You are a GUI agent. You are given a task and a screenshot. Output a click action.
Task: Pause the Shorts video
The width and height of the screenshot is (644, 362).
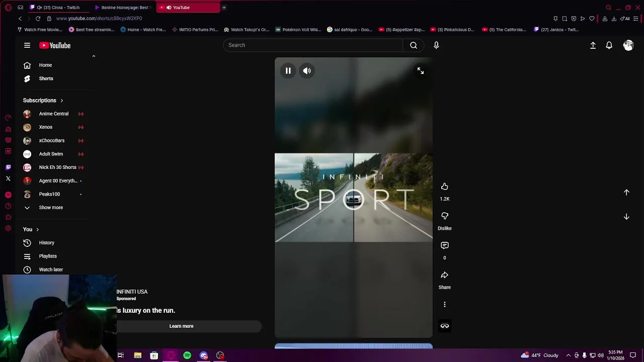[x=288, y=71]
